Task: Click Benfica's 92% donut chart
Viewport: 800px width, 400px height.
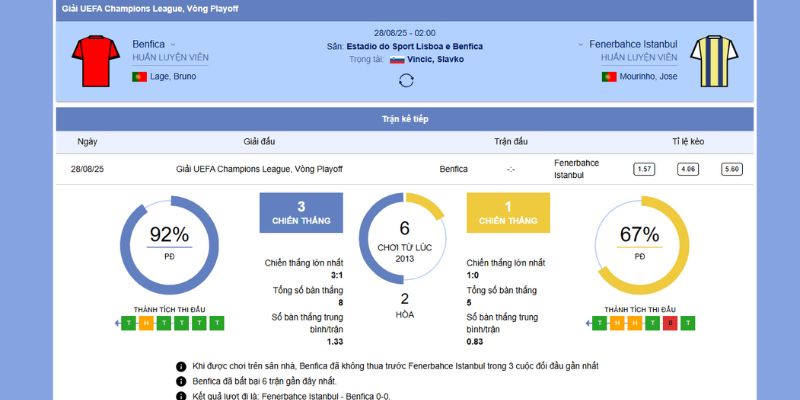Action: pyautogui.click(x=169, y=244)
